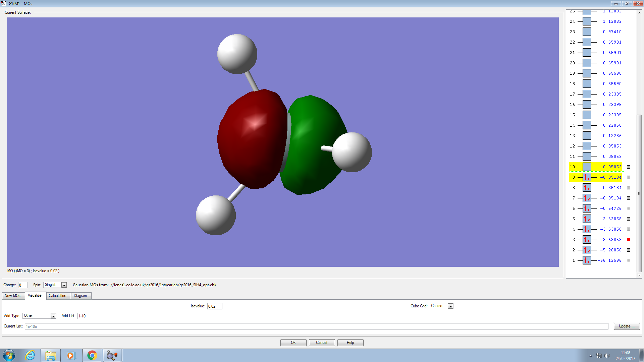The image size is (644, 362).
Task: Select orbital 14 energy level box
Action: 587,125
